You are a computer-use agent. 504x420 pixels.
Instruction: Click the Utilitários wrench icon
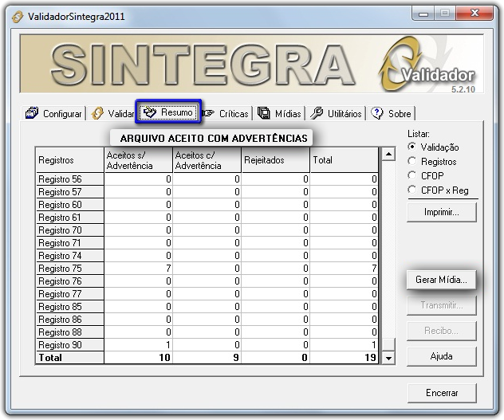(x=317, y=113)
